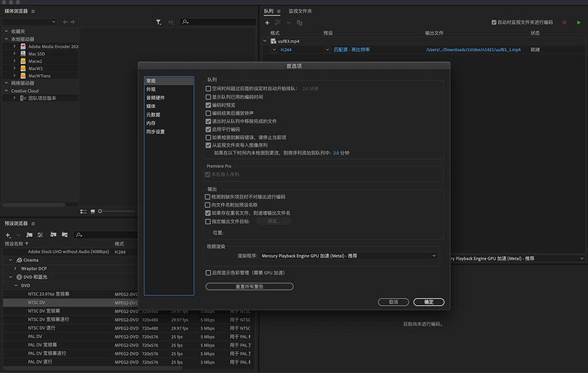Switch to the 监视文件夹 tab
Screen dimensions: 588x373
(300, 11)
